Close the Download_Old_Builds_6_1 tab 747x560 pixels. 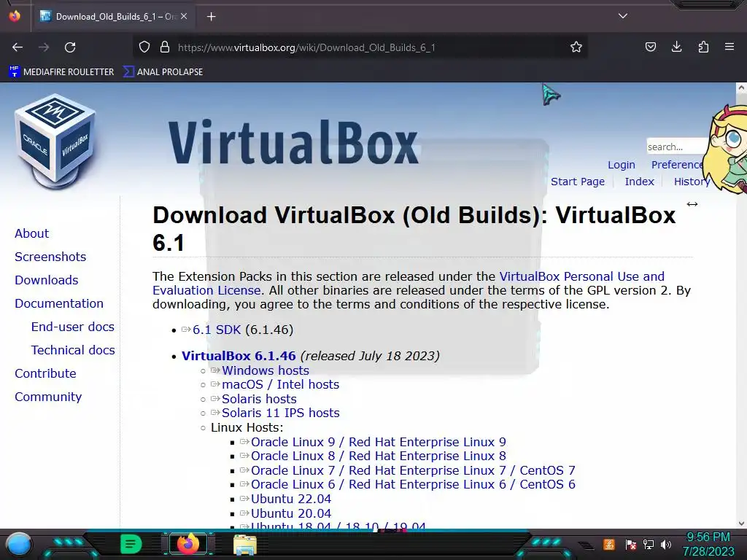184,16
